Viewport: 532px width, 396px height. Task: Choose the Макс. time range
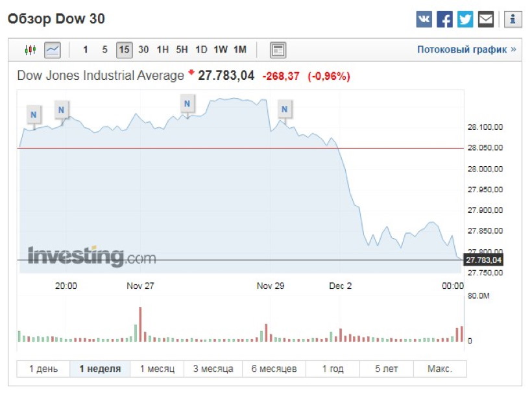439,369
